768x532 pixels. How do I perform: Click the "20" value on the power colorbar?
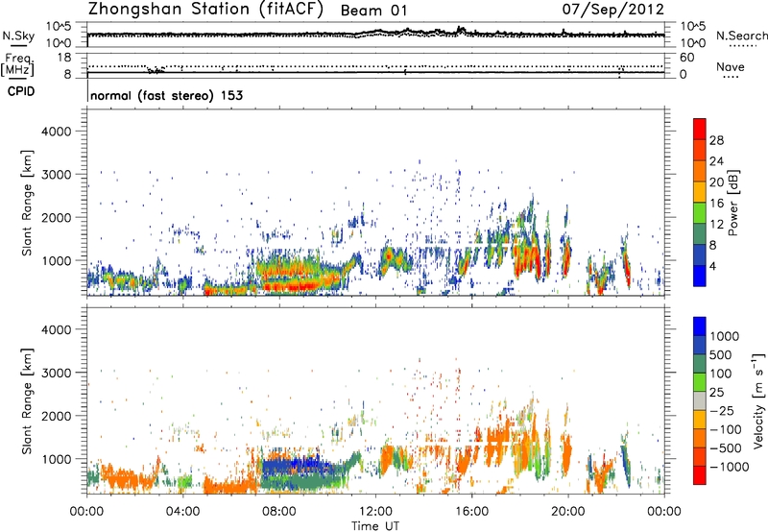[716, 182]
